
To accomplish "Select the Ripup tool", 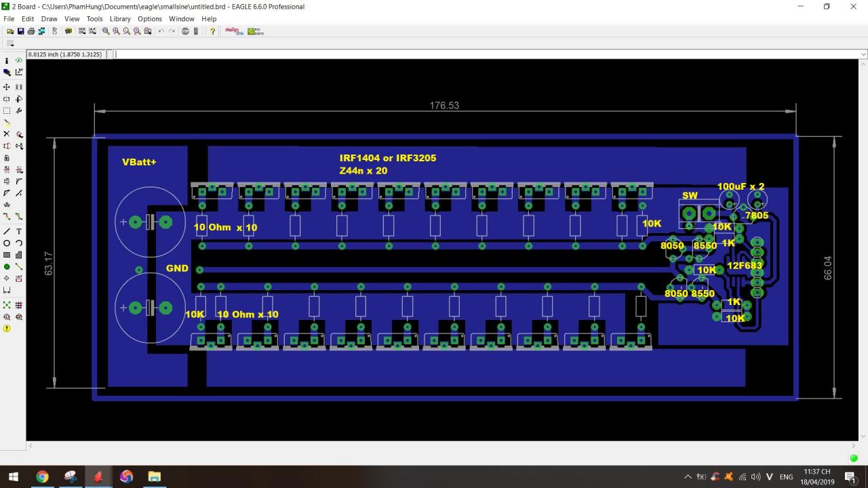I will point(19,216).
